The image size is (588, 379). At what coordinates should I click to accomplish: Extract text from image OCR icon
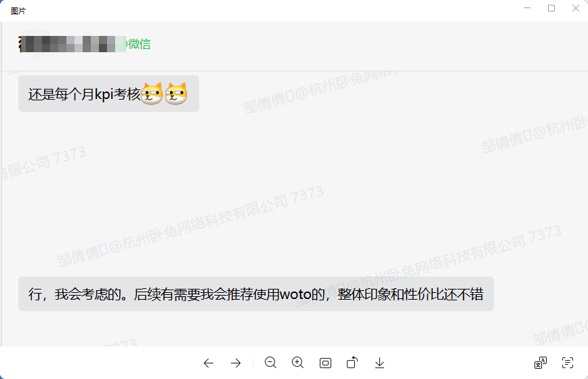pos(568,363)
